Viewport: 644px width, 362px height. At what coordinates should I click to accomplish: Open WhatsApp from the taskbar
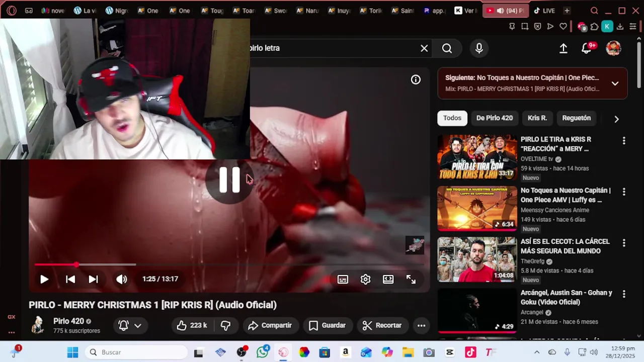pyautogui.click(x=263, y=352)
